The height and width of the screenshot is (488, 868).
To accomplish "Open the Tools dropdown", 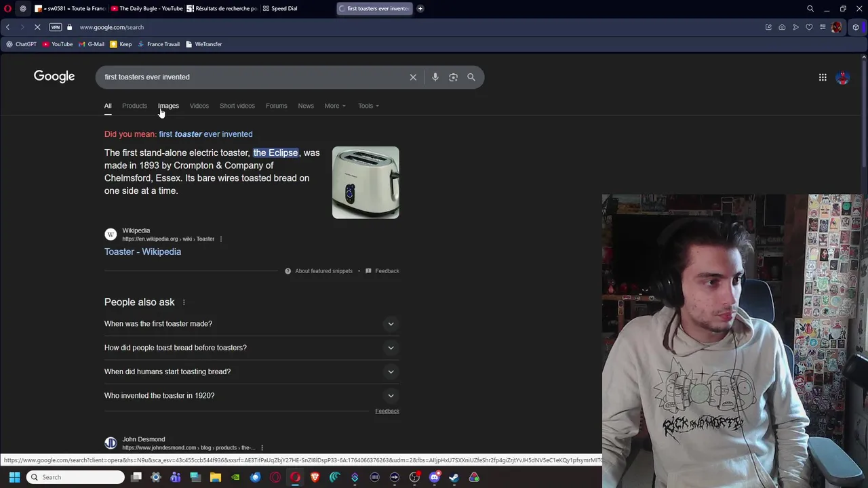I will click(369, 106).
